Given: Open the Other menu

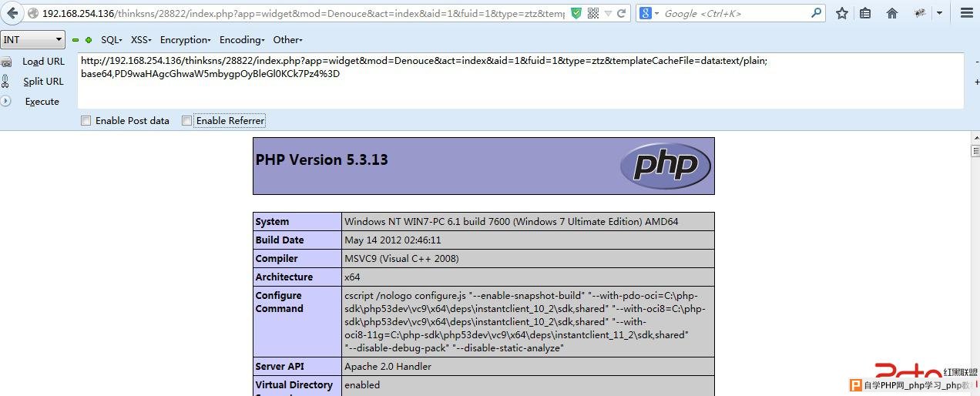Looking at the screenshot, I should pyautogui.click(x=287, y=40).
